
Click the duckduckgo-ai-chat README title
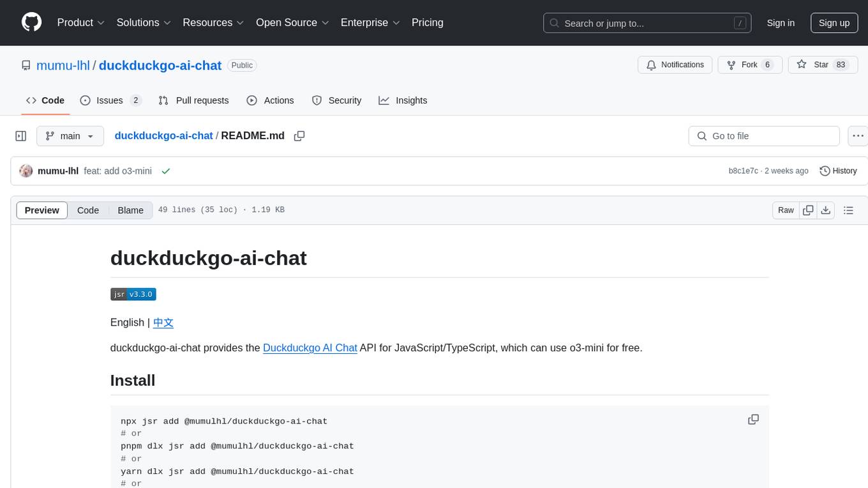[209, 258]
